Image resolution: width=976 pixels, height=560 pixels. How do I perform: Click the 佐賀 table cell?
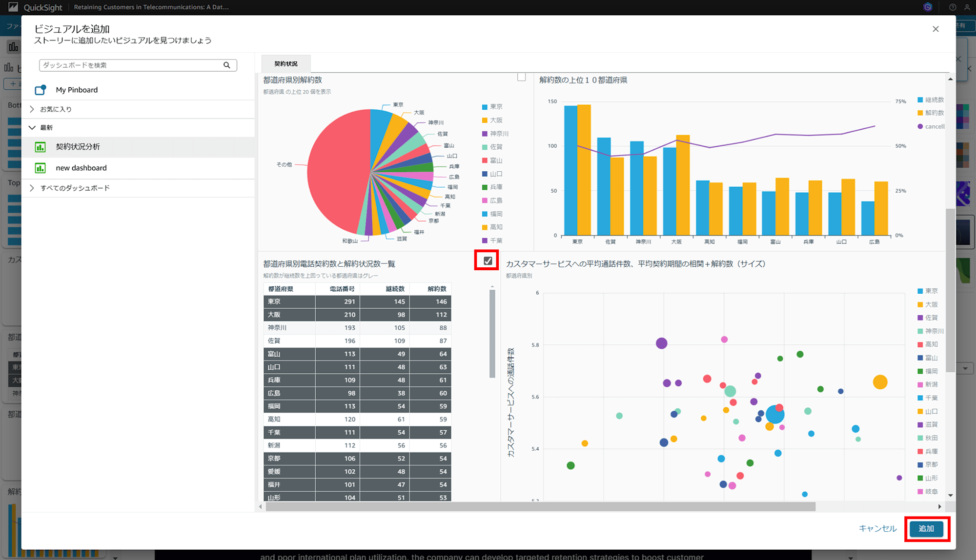pyautogui.click(x=289, y=341)
